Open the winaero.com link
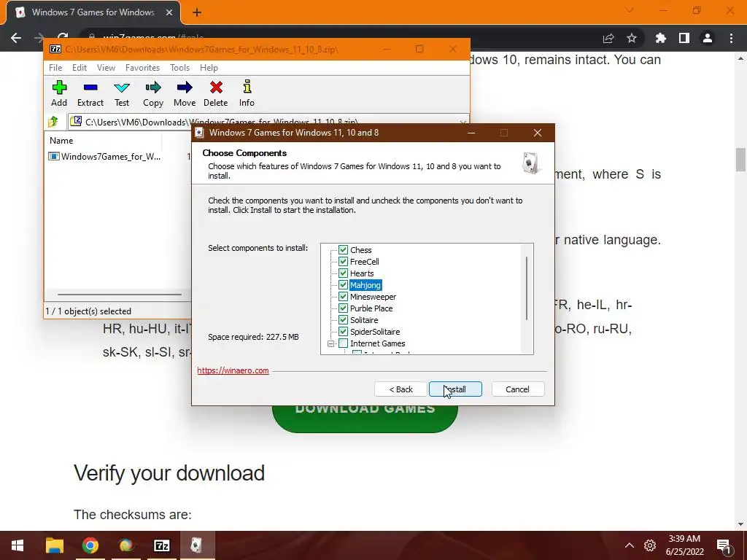747x560 pixels. pos(233,370)
